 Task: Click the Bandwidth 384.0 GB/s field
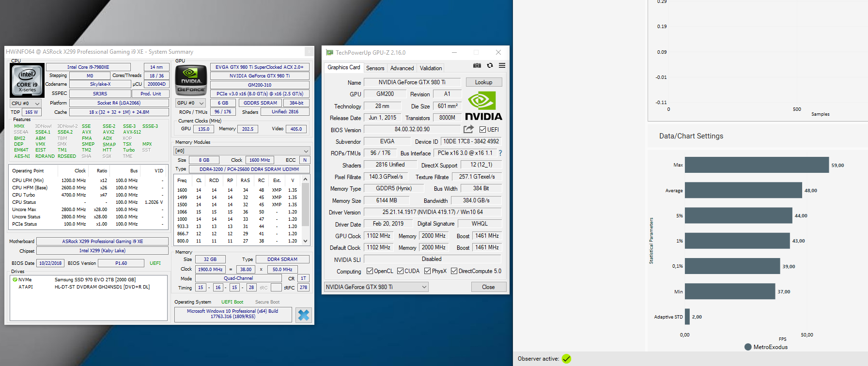[x=476, y=200]
